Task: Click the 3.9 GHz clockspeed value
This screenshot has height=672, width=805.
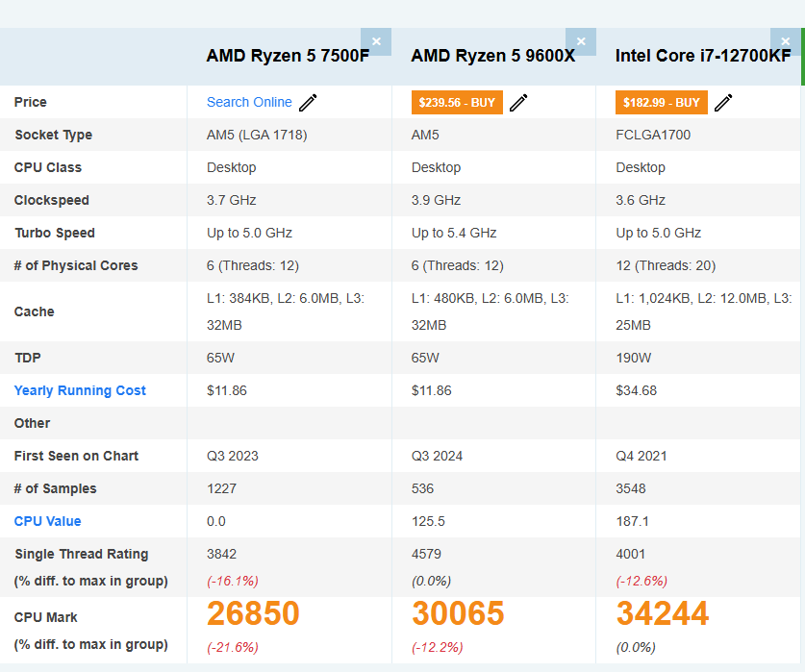Action: 436,200
